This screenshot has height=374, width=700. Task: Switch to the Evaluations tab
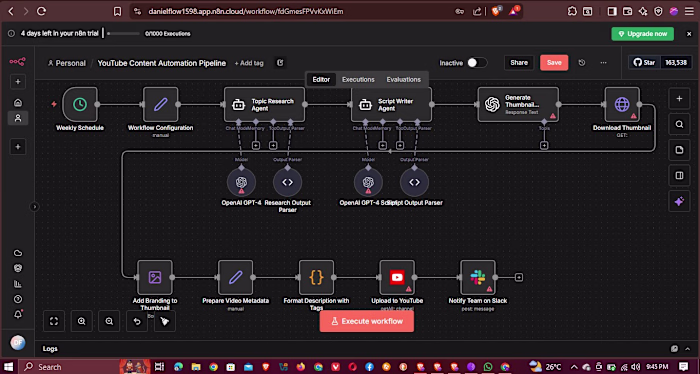404,79
